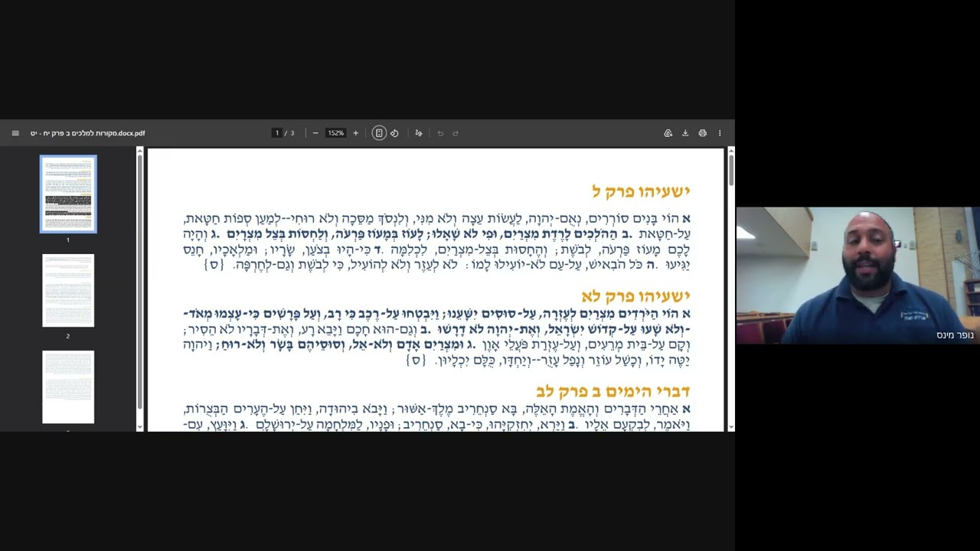Toggle fit to page button

coord(378,133)
